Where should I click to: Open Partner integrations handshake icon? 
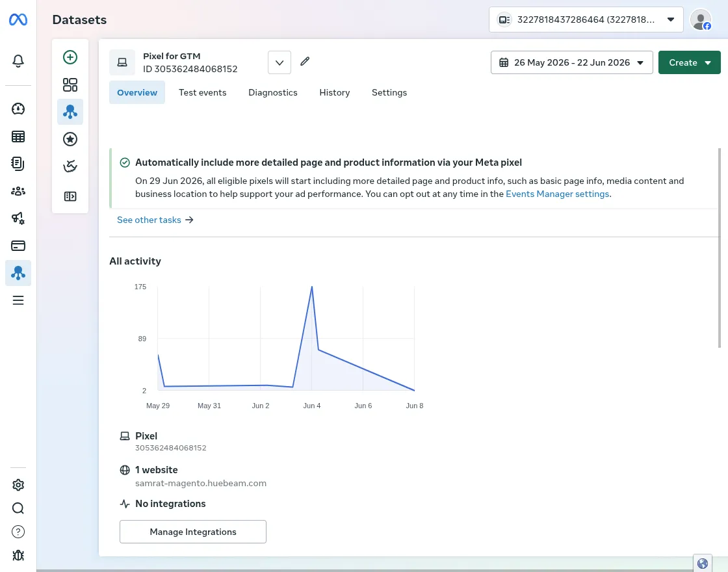pyautogui.click(x=70, y=166)
